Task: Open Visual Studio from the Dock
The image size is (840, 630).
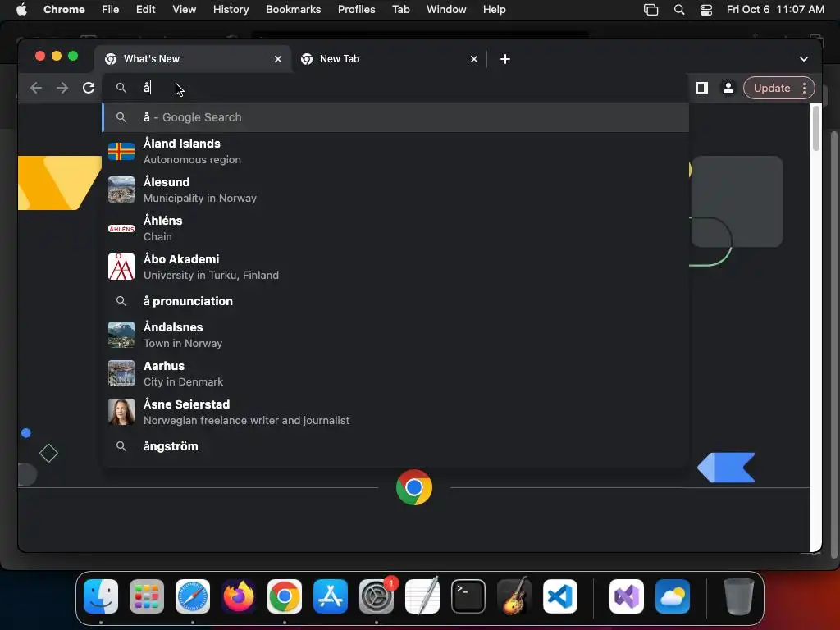Action: tap(627, 596)
